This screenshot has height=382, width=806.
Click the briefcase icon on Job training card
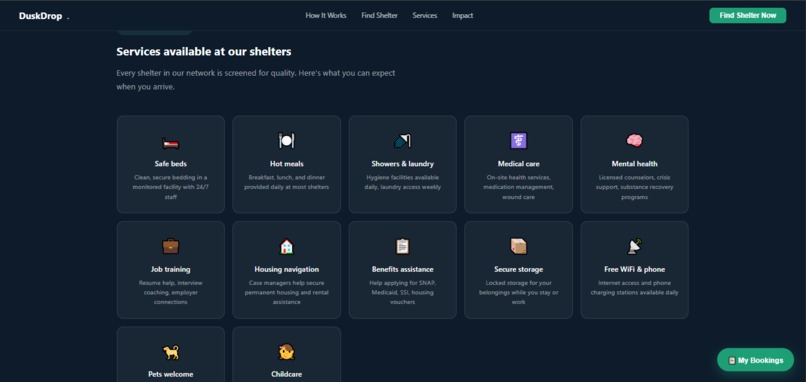click(171, 246)
